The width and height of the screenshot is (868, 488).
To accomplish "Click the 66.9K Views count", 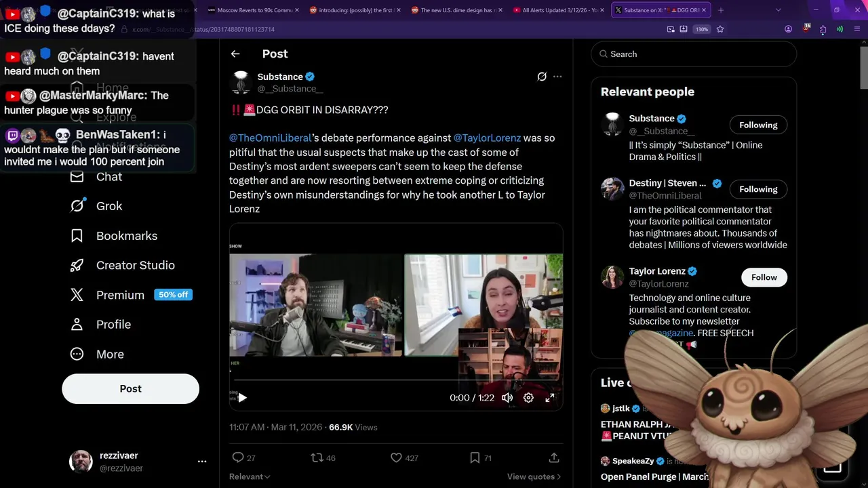I will [353, 427].
